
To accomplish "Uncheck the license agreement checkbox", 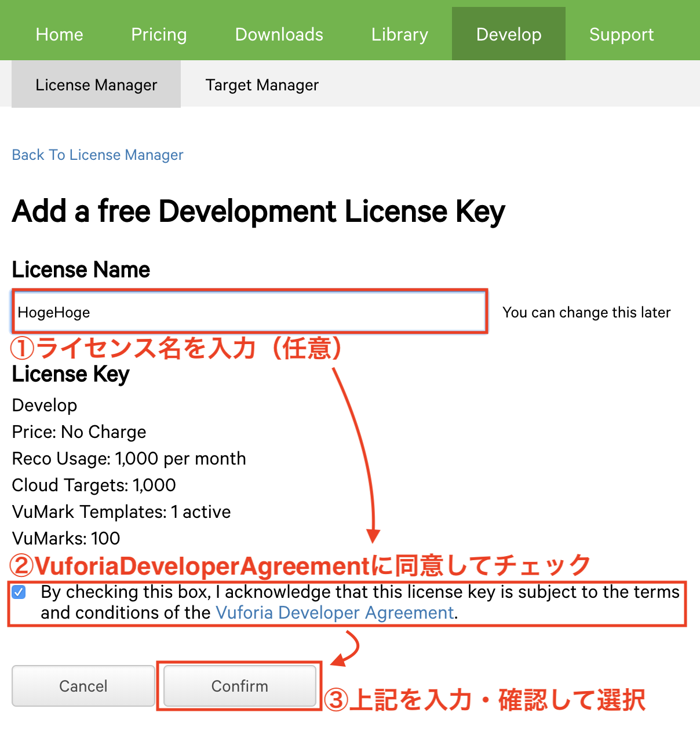I will (19, 592).
